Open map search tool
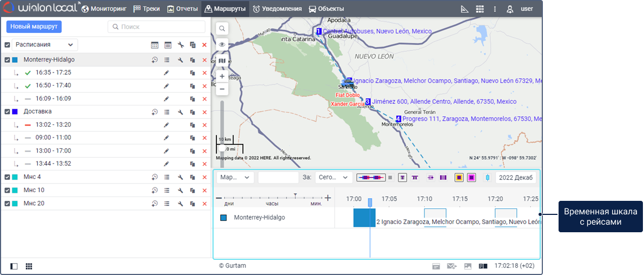 222,28
